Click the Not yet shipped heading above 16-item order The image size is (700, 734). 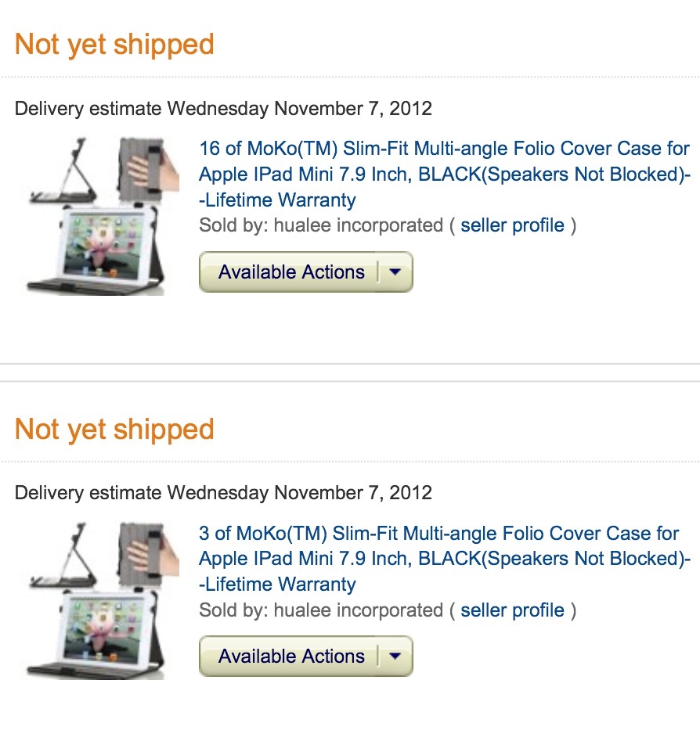[x=114, y=45]
